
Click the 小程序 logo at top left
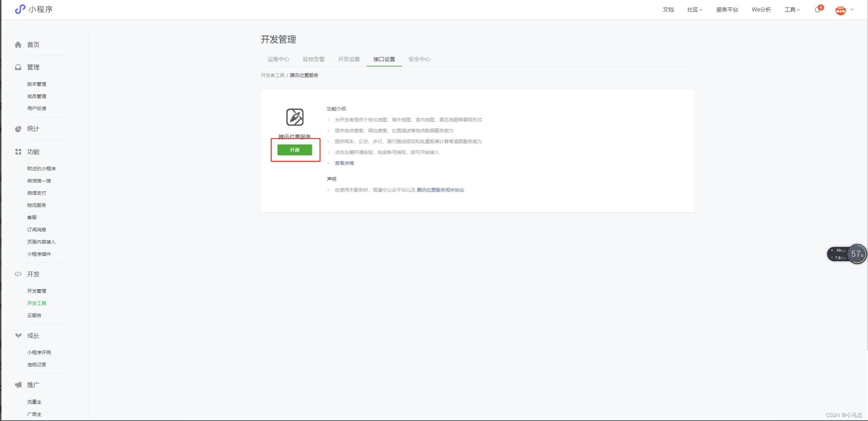point(20,9)
